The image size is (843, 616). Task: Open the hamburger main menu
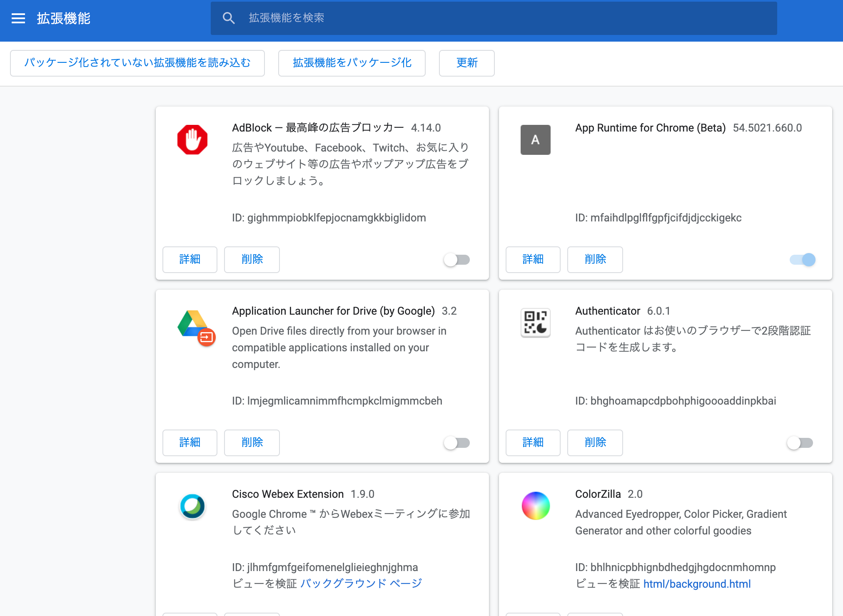click(x=18, y=18)
